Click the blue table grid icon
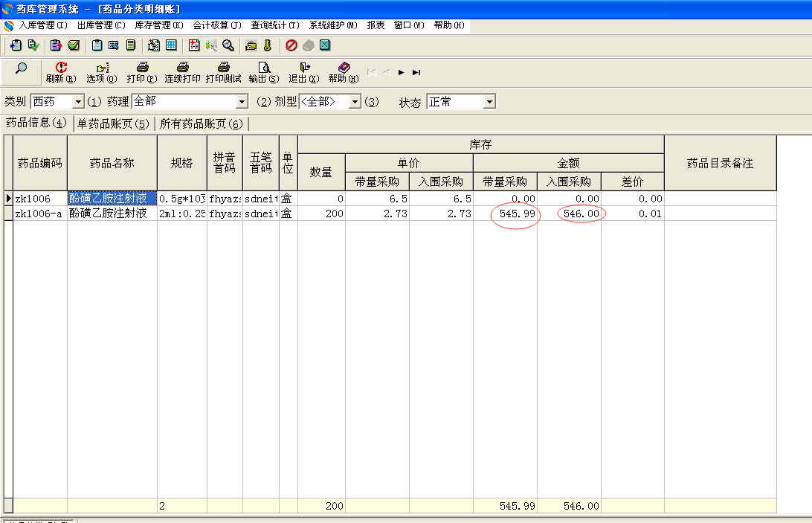The image size is (812, 523). pos(171,45)
